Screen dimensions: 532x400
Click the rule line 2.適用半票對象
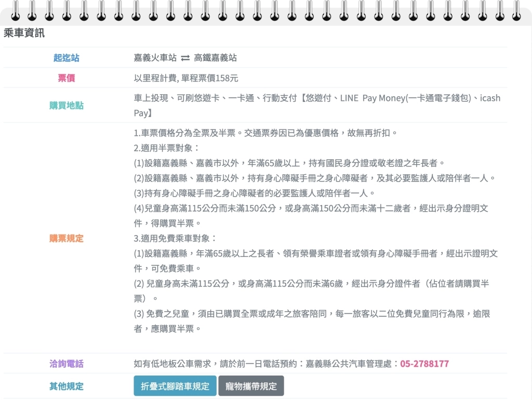point(166,148)
